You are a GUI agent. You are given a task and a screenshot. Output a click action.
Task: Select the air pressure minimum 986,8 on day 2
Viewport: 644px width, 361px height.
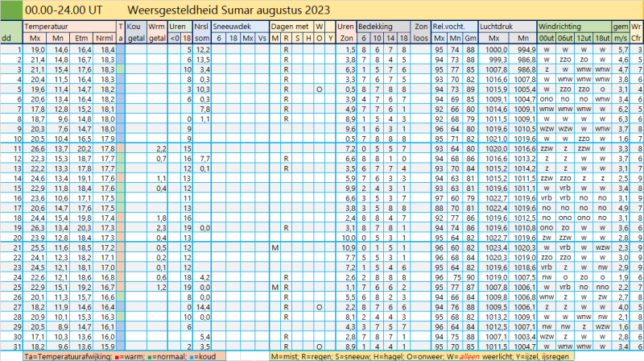[526, 60]
